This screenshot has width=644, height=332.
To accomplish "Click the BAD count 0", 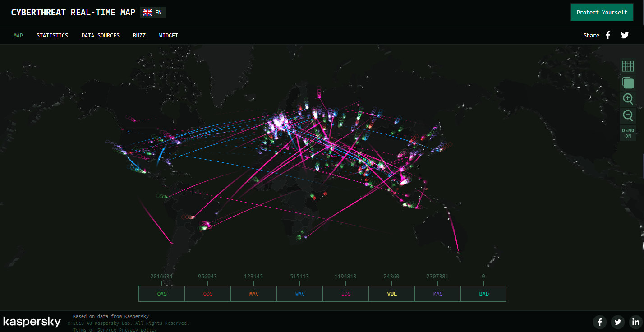I will coord(483,276).
